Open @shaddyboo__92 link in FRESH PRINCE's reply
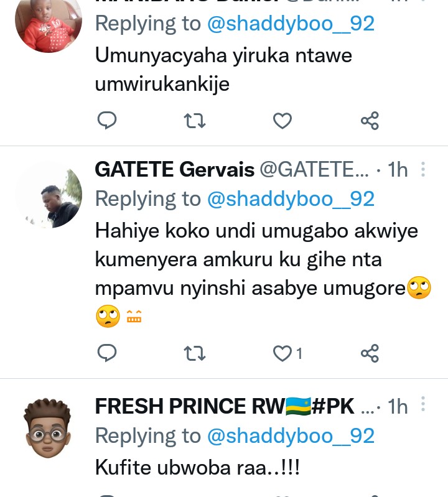The height and width of the screenshot is (497, 448). (291, 436)
